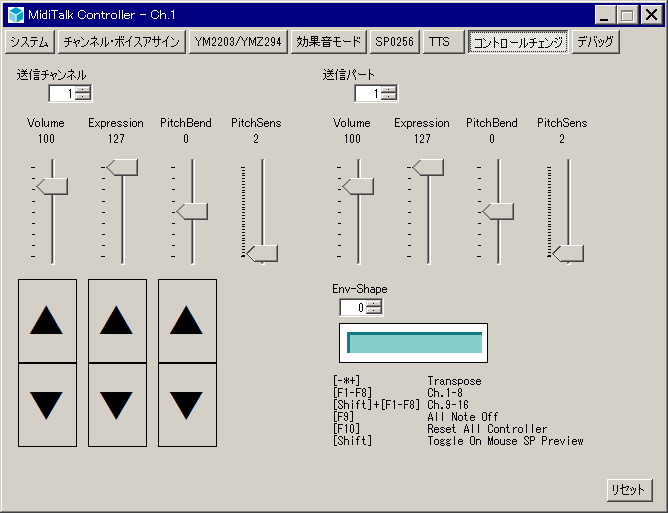Click the 'Ch.9-16' help text

click(x=448, y=405)
